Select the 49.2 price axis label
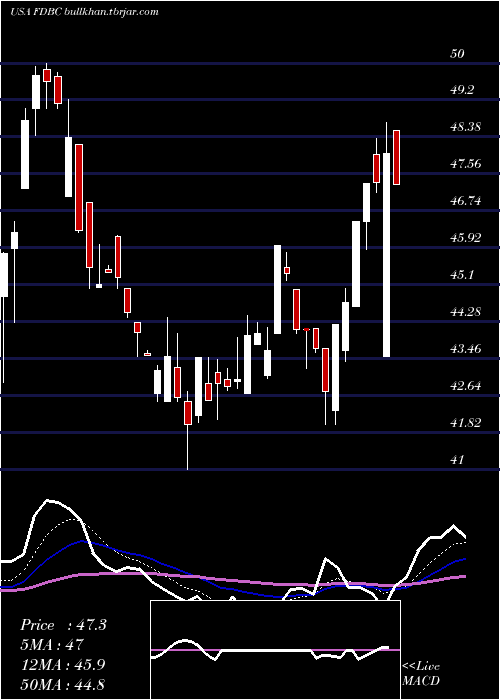500x700 pixels. (462, 90)
